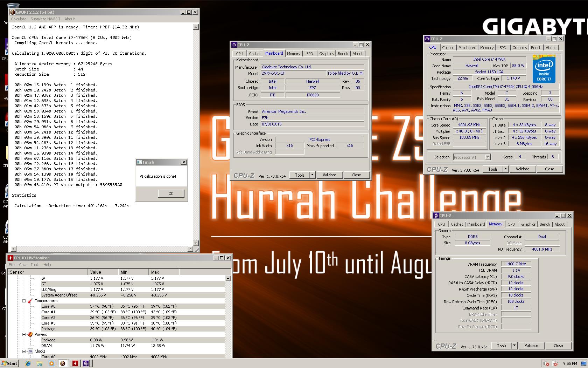Click the HWMonitor title bar icon
Screen dimensions: 588x368
[10, 258]
